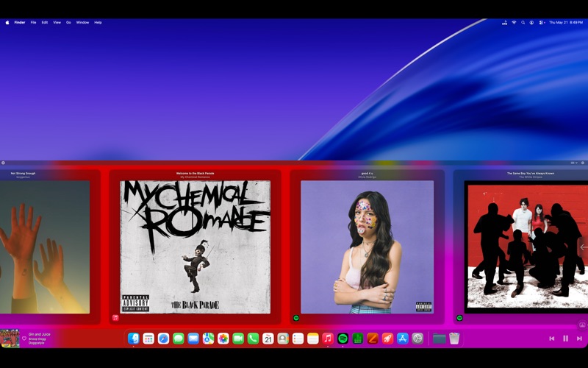Open the Edit menu

[45, 23]
